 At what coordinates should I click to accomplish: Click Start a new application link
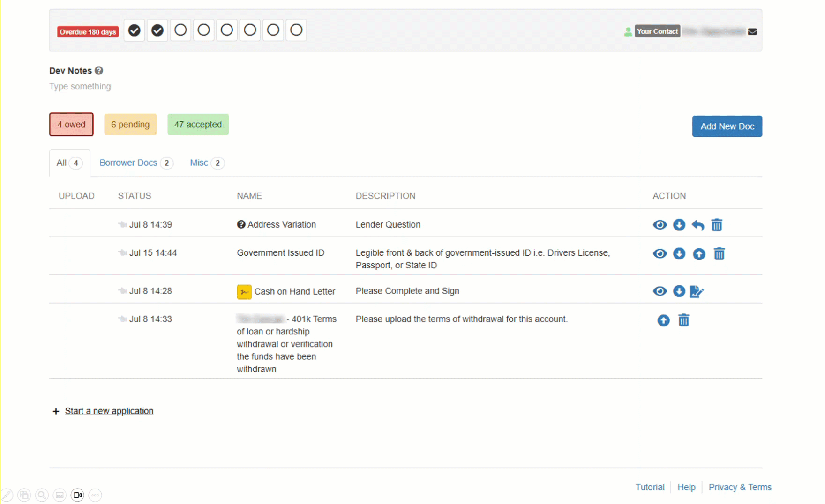tap(109, 411)
